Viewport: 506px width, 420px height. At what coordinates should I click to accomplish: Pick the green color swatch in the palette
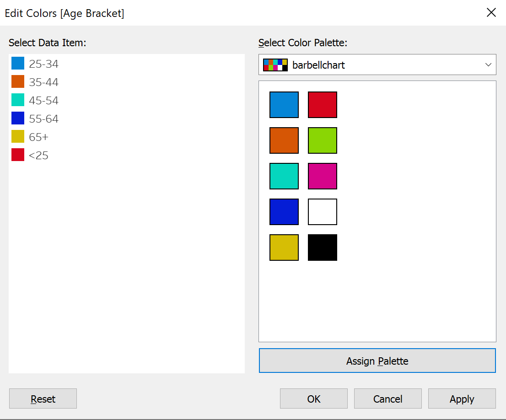point(322,140)
